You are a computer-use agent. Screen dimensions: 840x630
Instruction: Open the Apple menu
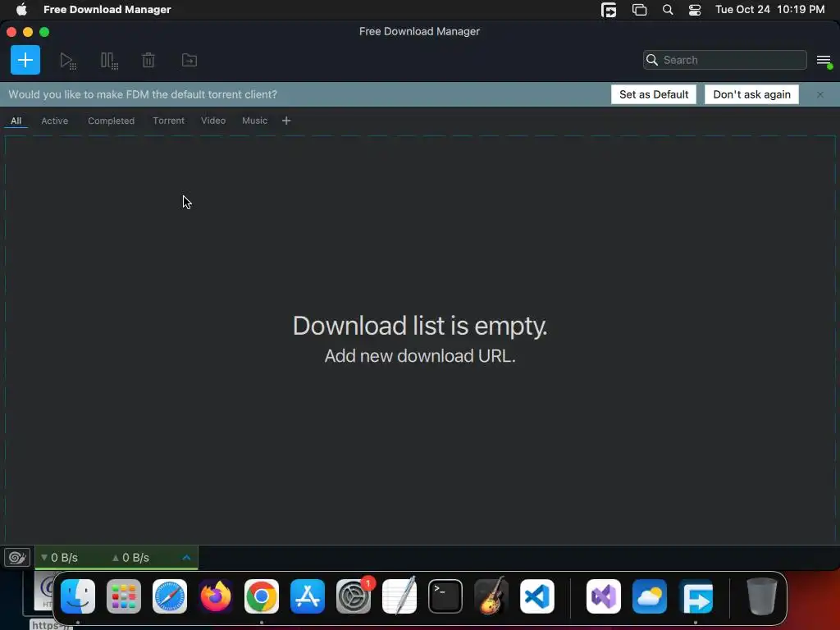(x=21, y=9)
